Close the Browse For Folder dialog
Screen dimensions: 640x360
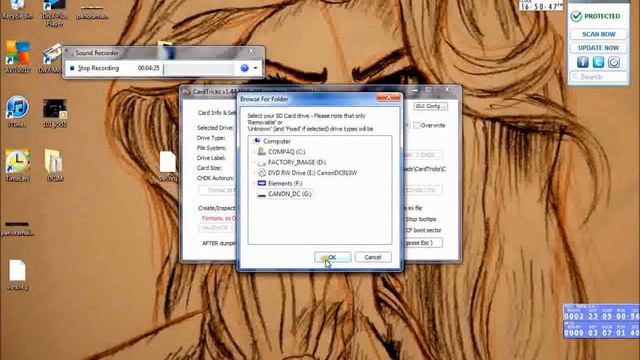[388, 98]
